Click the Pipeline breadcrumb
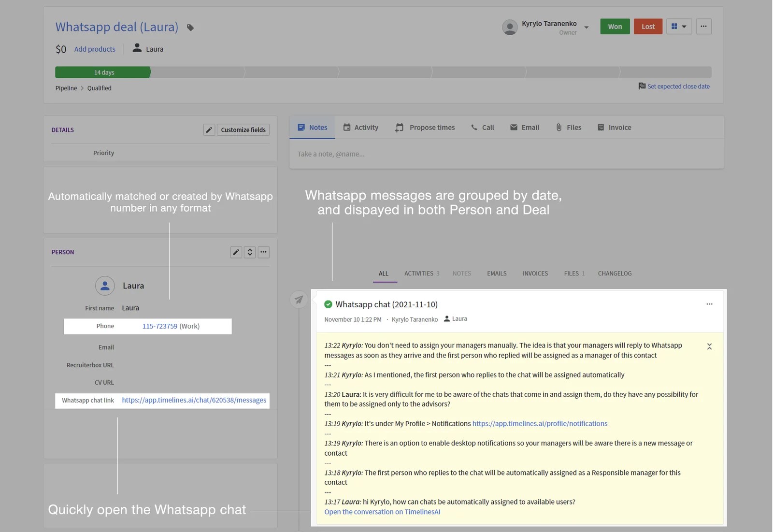 coord(66,88)
